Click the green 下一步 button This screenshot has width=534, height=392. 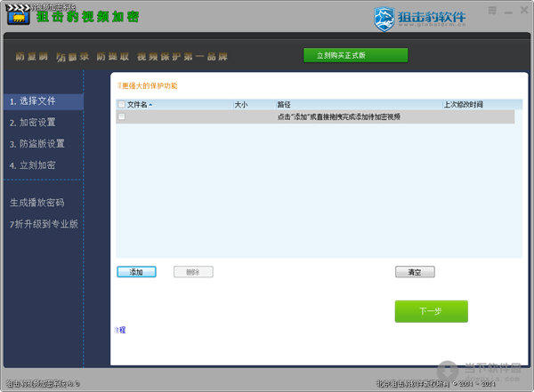coord(431,311)
